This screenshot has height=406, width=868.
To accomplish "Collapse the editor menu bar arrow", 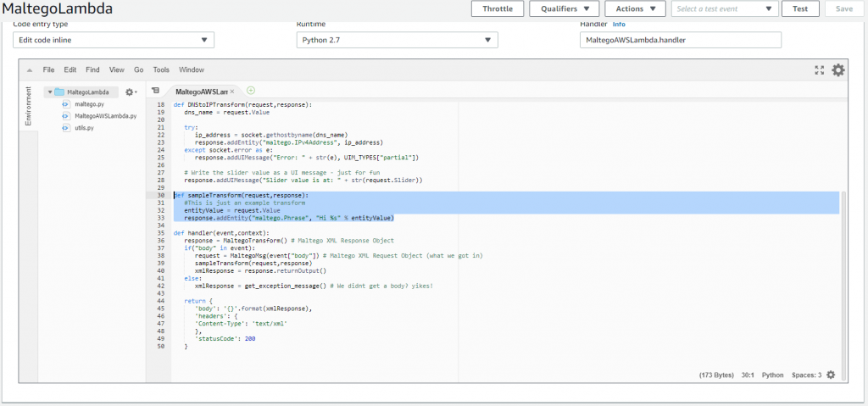I will tap(30, 70).
